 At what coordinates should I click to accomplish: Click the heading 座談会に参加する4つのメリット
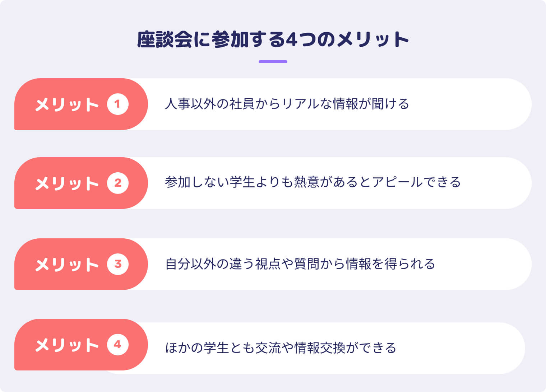click(x=273, y=39)
